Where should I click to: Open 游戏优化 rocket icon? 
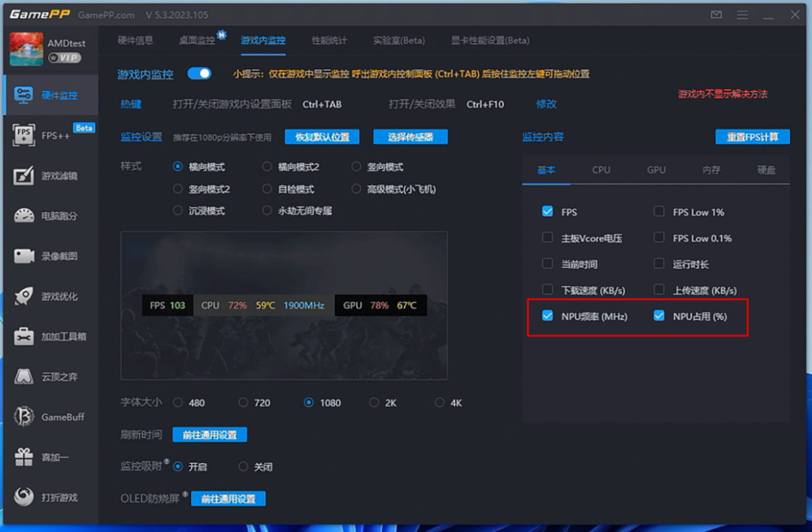(24, 296)
